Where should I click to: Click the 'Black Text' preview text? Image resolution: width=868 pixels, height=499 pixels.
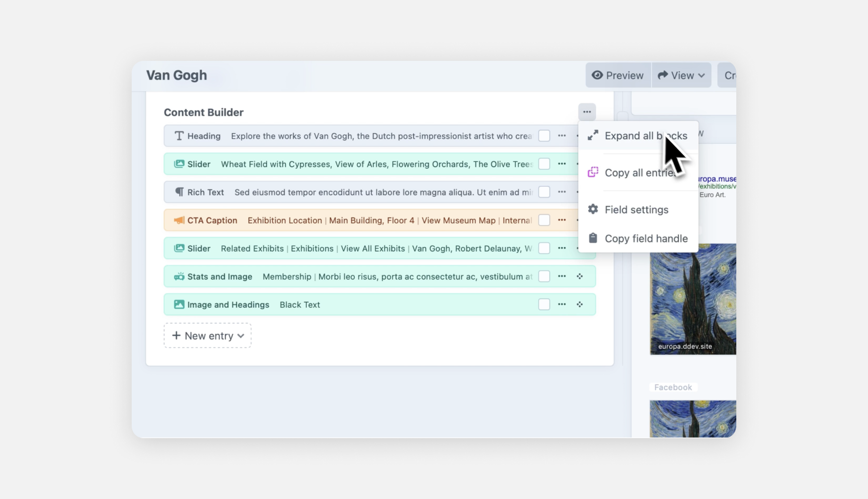[x=300, y=304]
